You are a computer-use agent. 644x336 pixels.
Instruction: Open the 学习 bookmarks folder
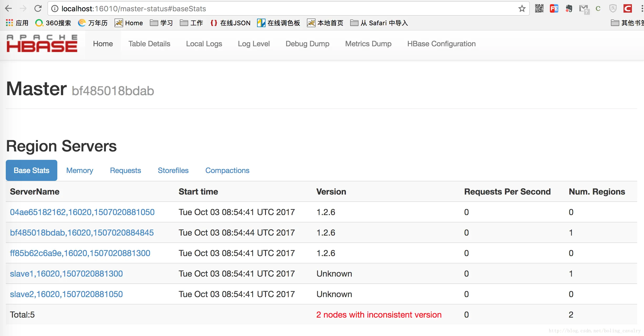click(161, 23)
